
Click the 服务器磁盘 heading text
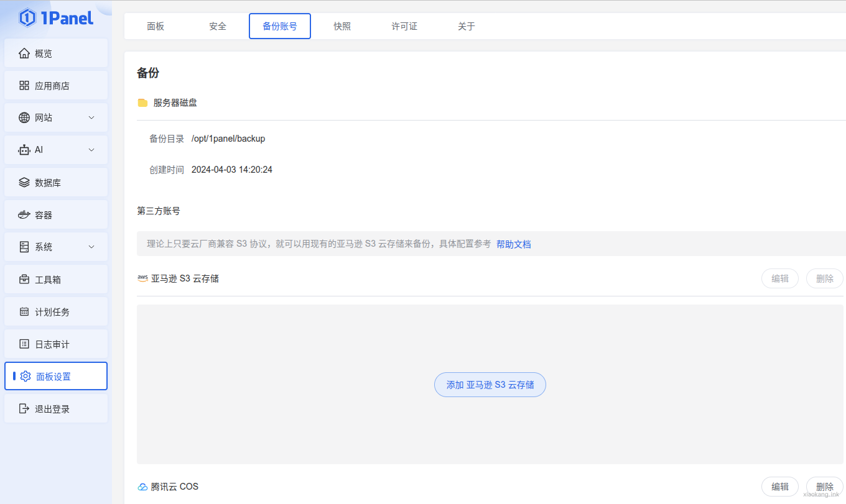point(175,103)
